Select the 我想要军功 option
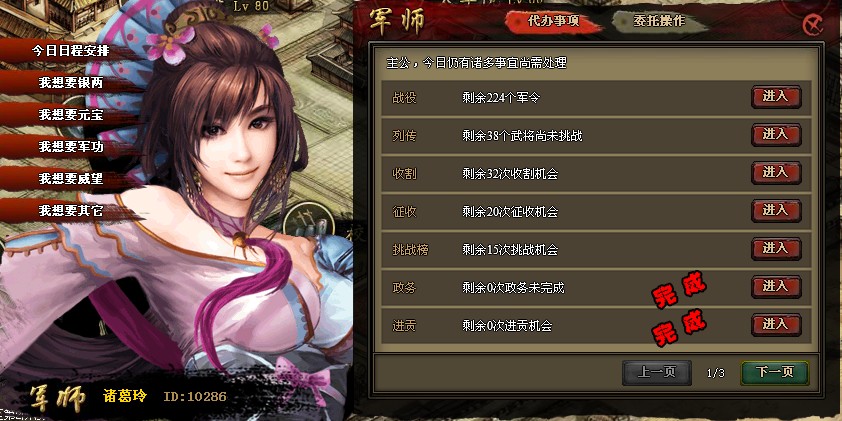 (70, 147)
